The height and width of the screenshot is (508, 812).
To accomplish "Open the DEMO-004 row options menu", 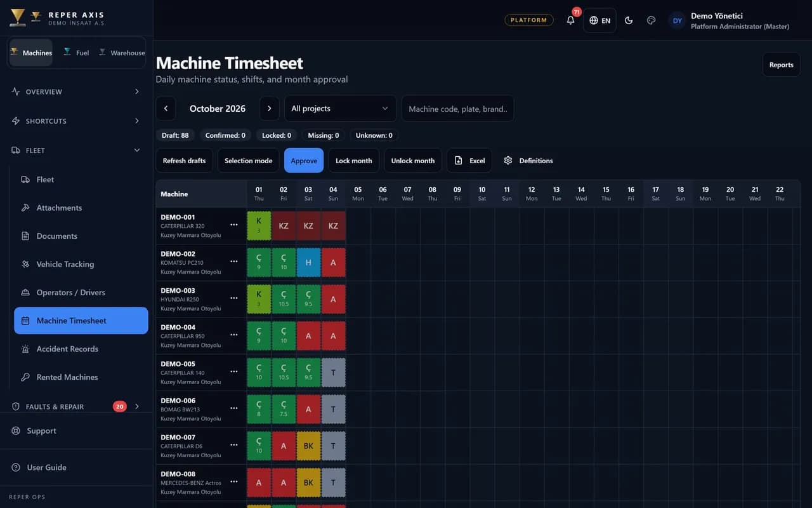I will click(234, 335).
